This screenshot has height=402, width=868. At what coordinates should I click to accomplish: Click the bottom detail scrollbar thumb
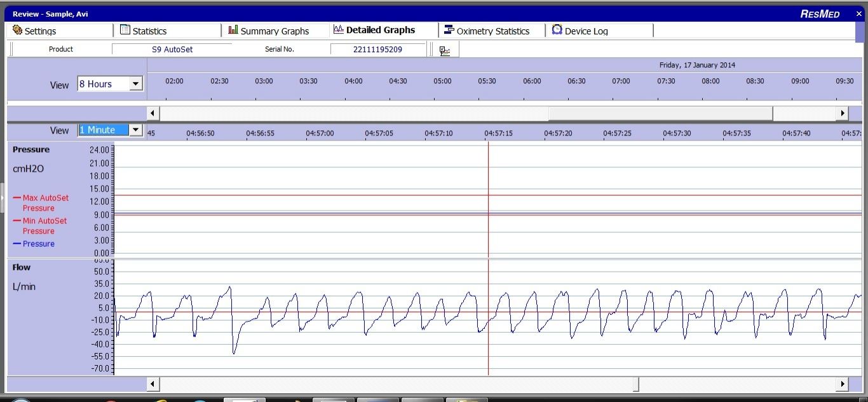tap(635, 384)
